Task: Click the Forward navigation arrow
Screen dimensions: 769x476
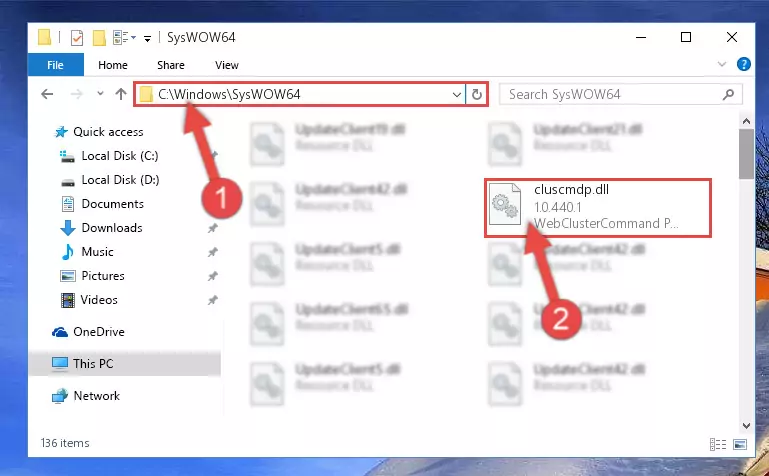Action: pyautogui.click(x=77, y=94)
